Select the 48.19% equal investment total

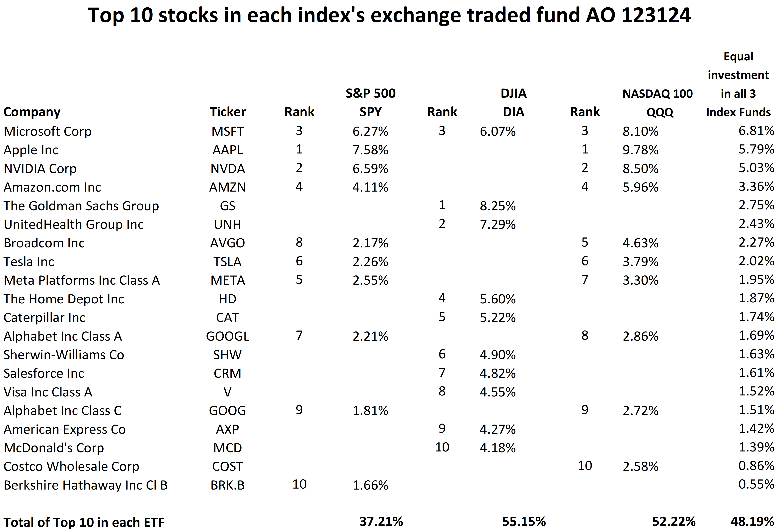click(752, 522)
